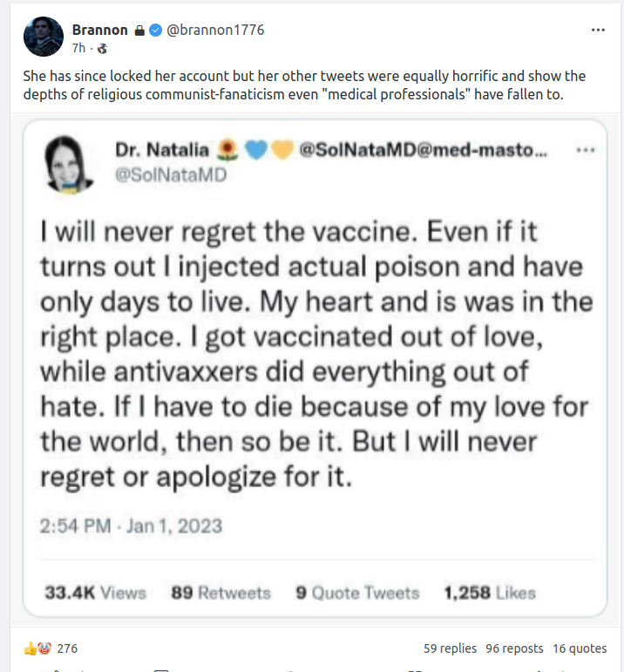The width and height of the screenshot is (624, 672).
Task: Click the sunflower emoji in Dr. Natalia's name
Action: pyautogui.click(x=228, y=152)
